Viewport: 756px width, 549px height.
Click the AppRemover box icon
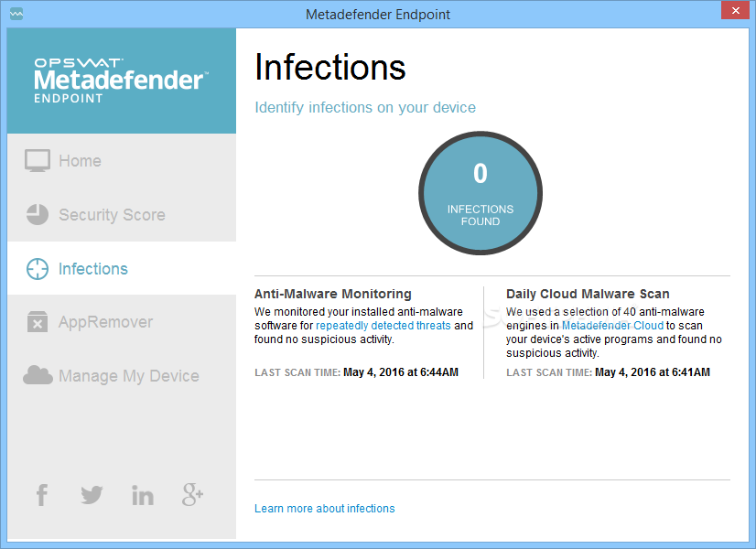[x=38, y=321]
